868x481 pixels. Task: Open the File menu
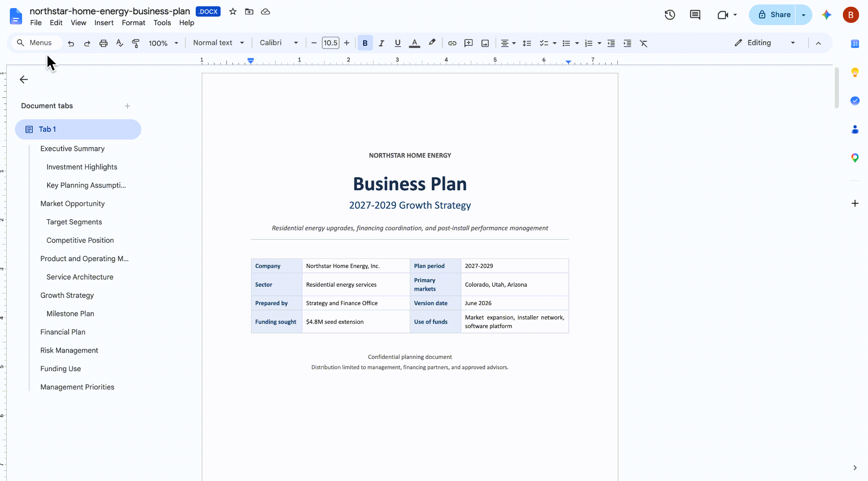[36, 23]
